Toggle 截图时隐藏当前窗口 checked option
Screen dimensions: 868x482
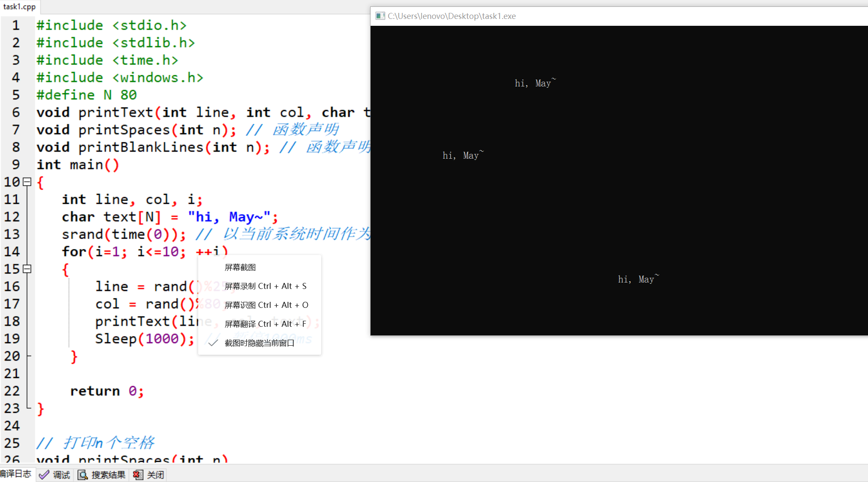[259, 343]
